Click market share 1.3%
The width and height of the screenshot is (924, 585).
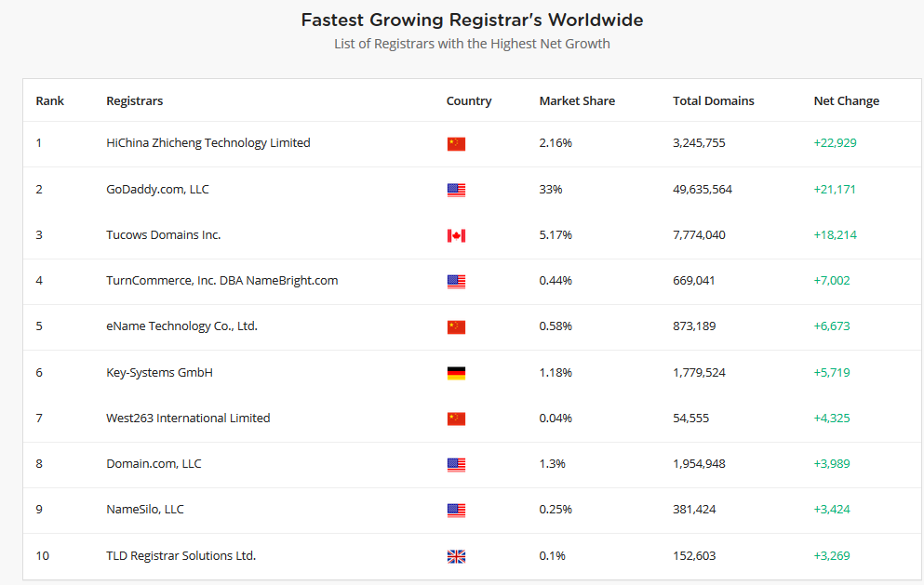tap(552, 464)
